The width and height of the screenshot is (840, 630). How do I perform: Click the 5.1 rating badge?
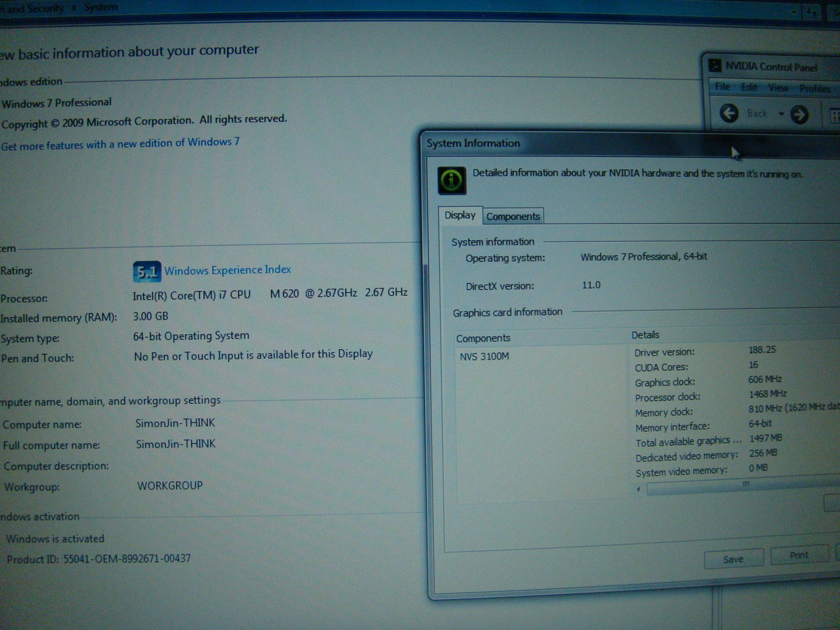[x=147, y=271]
